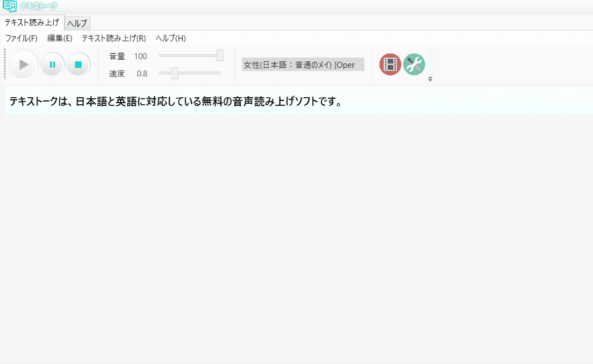Select the テキスト読み上げ tab
Image resolution: width=593 pixels, height=364 pixels.
click(x=32, y=23)
